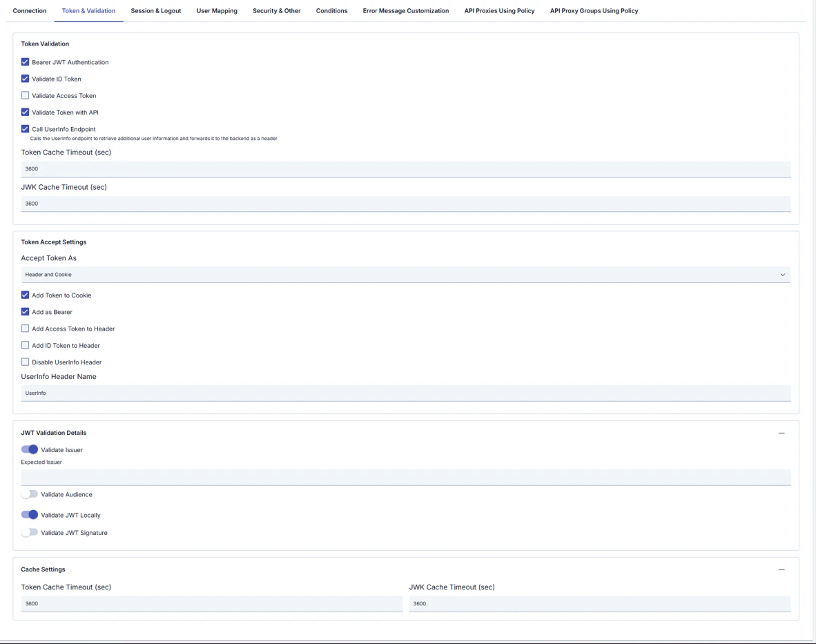
Task: Collapse the JWT Validation Details section
Action: [x=781, y=433]
